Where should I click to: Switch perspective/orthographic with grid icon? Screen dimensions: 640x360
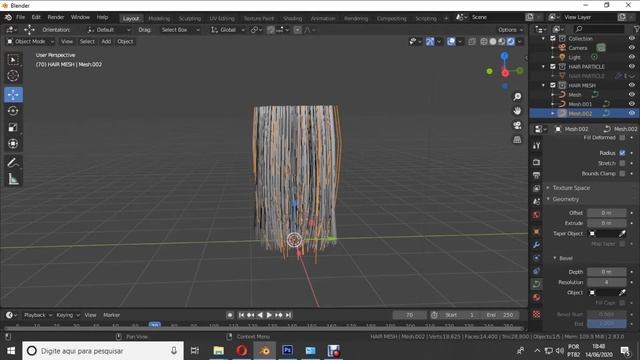coord(517,140)
